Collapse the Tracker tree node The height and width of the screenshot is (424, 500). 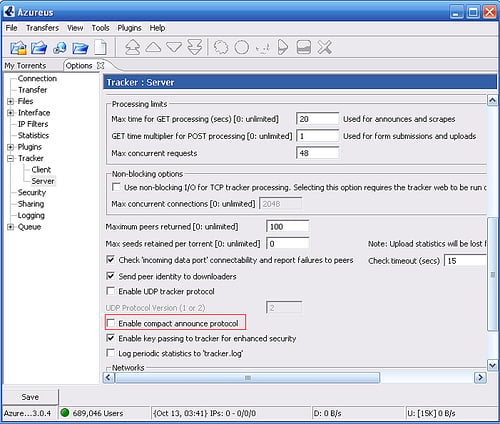(11, 158)
